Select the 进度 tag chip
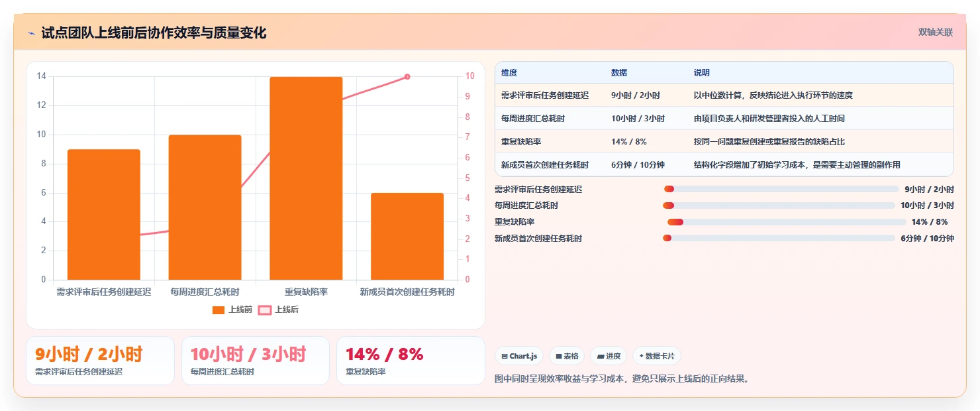 point(609,356)
